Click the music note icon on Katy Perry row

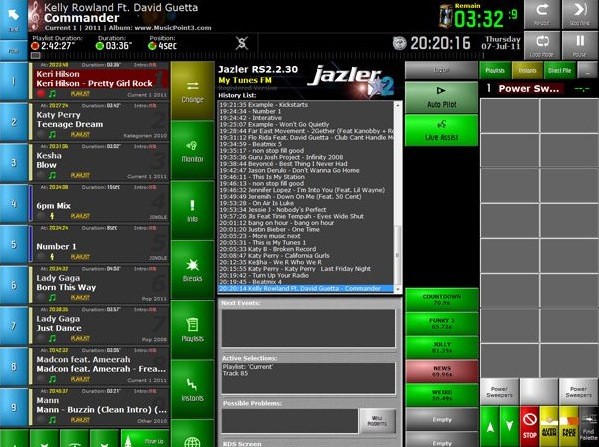53,134
